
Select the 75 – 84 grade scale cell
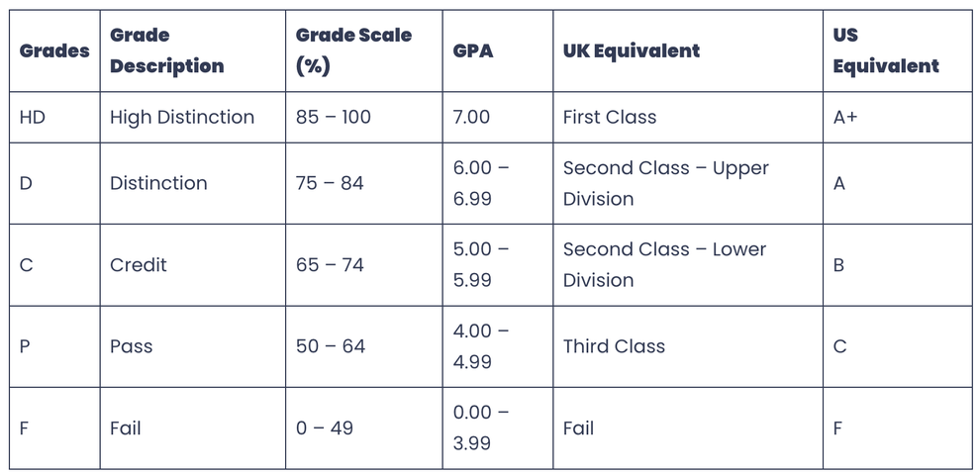330,183
